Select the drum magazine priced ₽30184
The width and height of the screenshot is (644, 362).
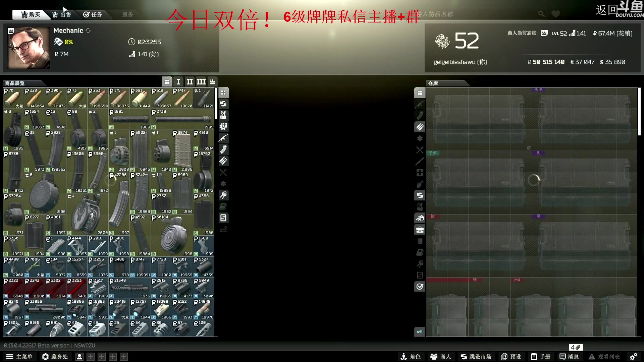click(x=172, y=235)
